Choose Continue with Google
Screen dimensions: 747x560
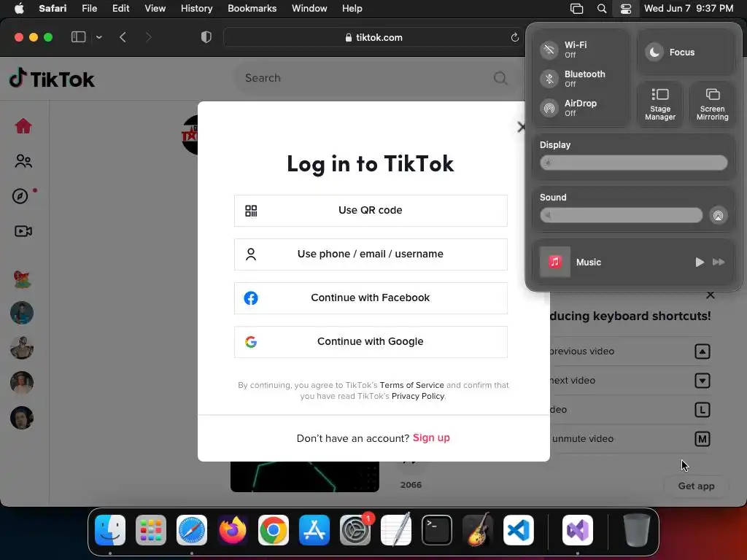(x=371, y=342)
